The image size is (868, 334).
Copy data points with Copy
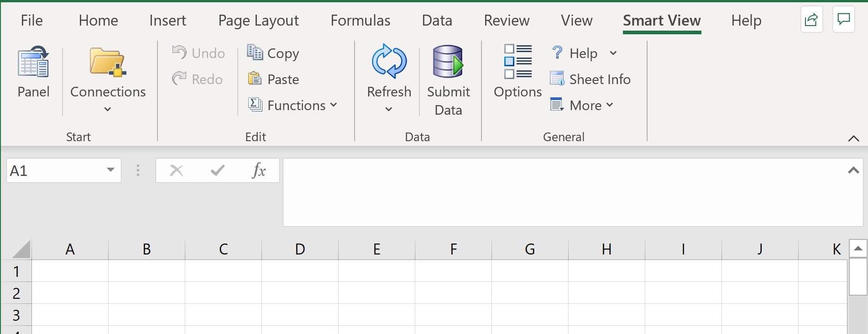[x=273, y=53]
